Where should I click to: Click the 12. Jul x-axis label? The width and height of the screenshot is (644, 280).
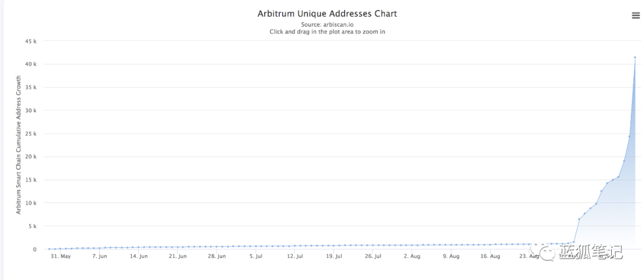tap(295, 256)
